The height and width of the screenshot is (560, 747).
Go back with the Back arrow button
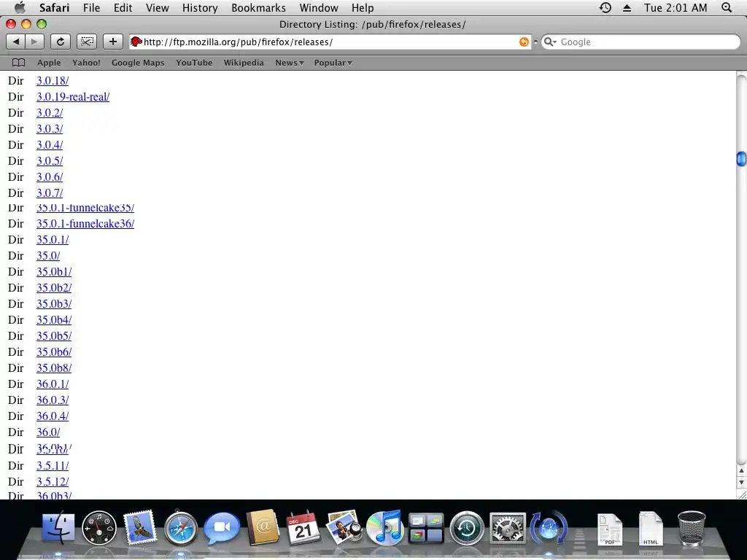coord(16,42)
